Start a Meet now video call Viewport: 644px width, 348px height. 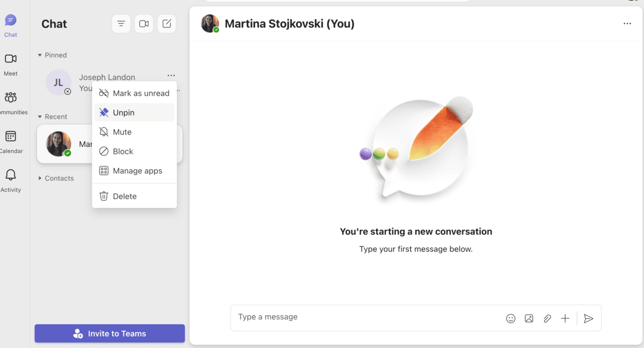pyautogui.click(x=143, y=24)
